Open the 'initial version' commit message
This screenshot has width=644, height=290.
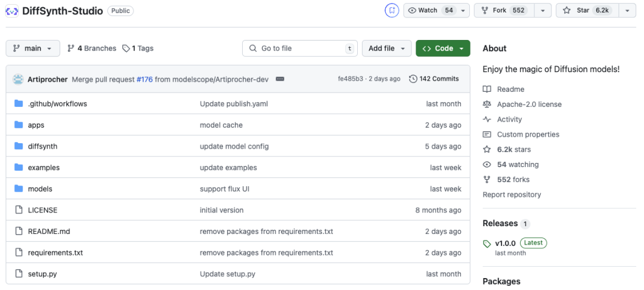[222, 210]
